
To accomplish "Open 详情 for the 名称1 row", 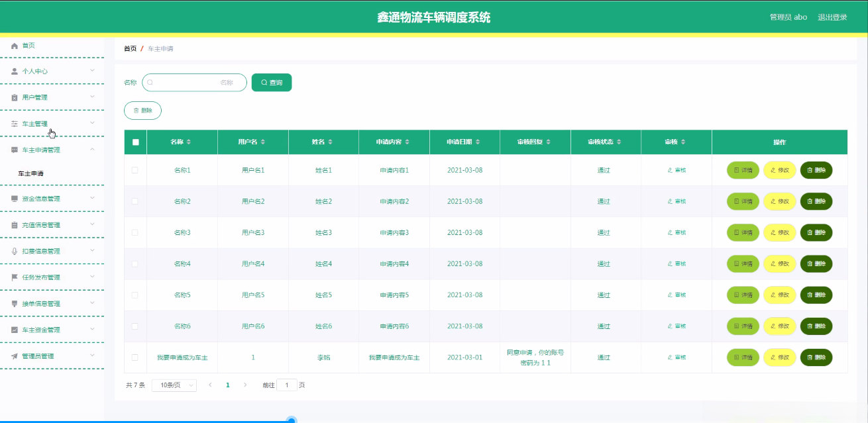I will 742,169.
